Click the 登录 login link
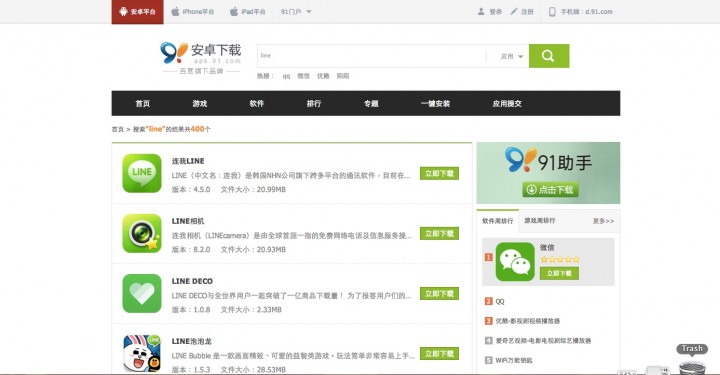 pyautogui.click(x=489, y=11)
